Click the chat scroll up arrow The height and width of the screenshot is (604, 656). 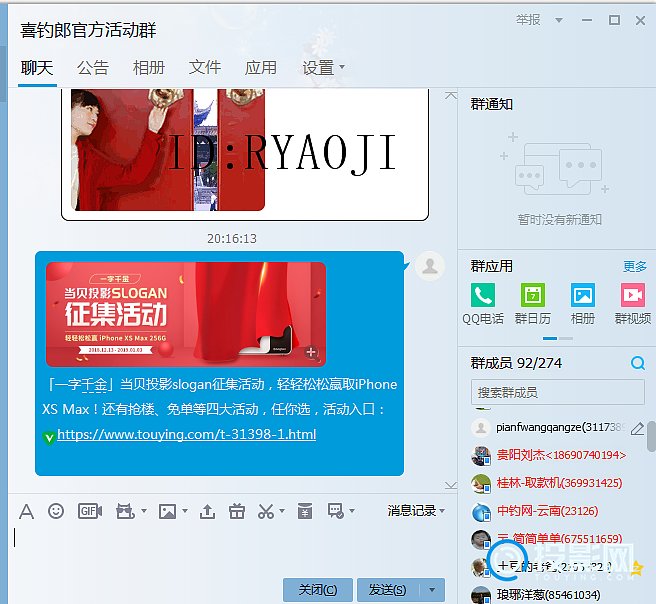[451, 96]
